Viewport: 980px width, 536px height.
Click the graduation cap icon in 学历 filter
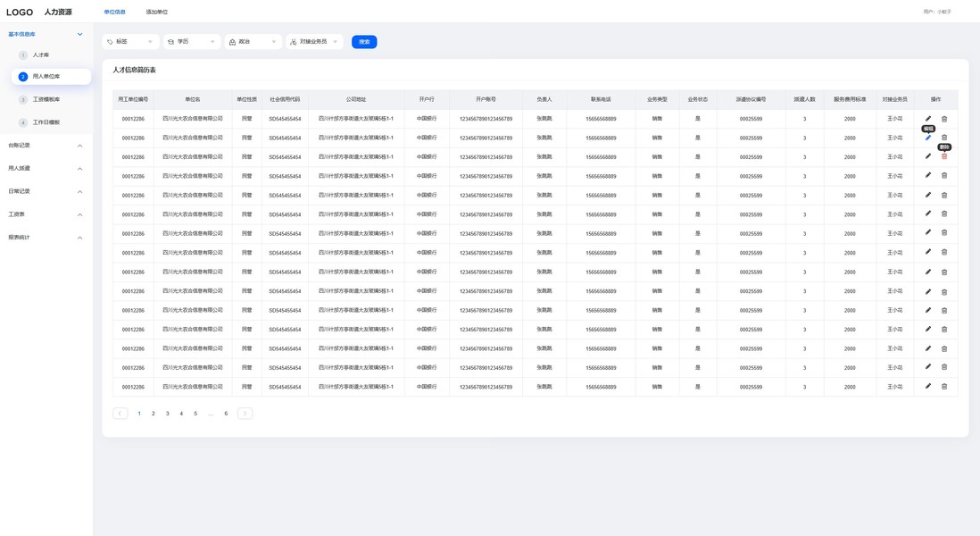170,42
